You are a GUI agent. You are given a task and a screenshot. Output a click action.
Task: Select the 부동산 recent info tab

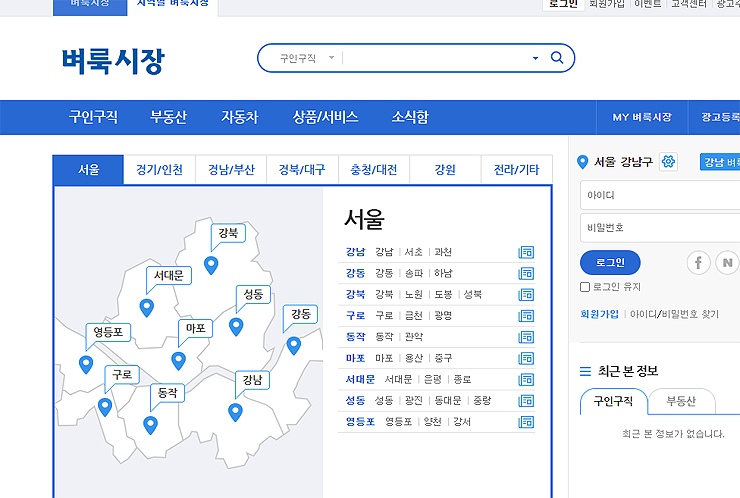[x=681, y=401]
